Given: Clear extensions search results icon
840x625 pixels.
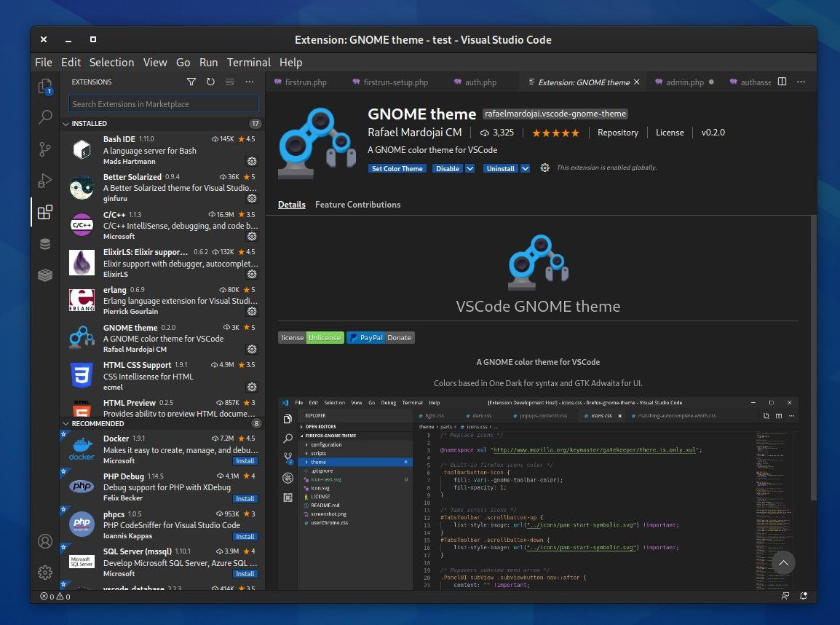Looking at the screenshot, I should tap(230, 82).
